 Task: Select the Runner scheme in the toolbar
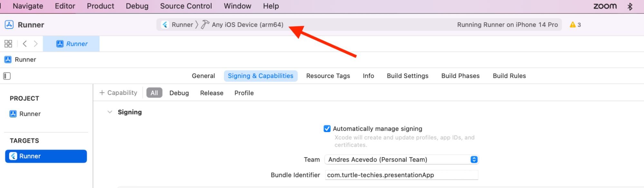182,25
